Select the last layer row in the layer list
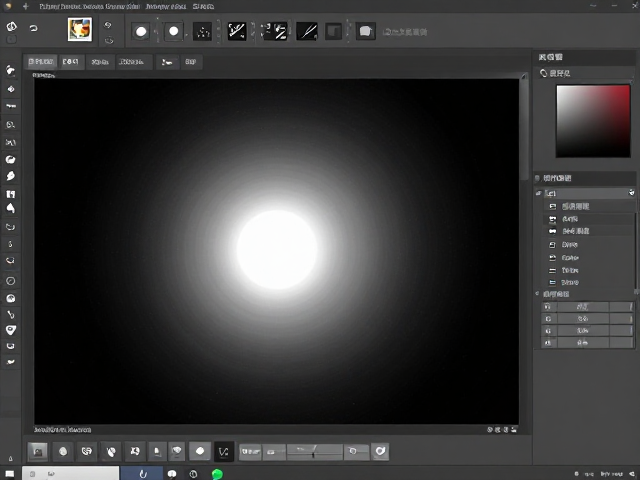 click(x=589, y=282)
